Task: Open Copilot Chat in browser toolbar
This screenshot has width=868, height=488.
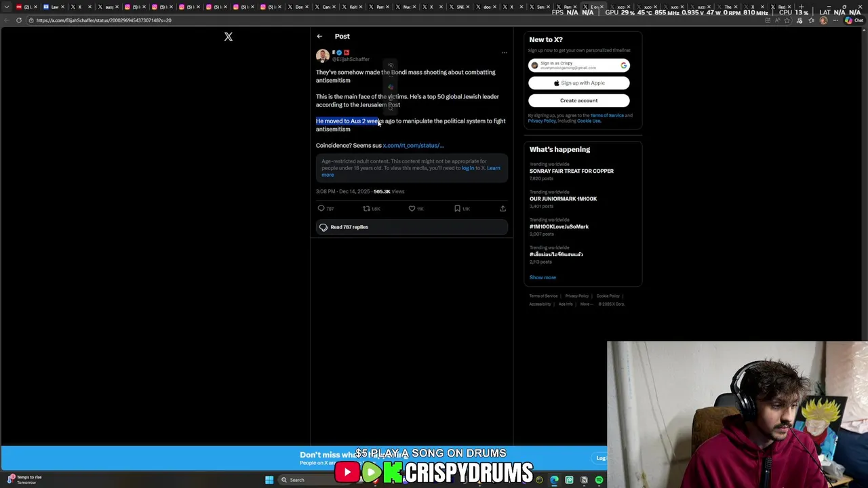Action: point(853,20)
